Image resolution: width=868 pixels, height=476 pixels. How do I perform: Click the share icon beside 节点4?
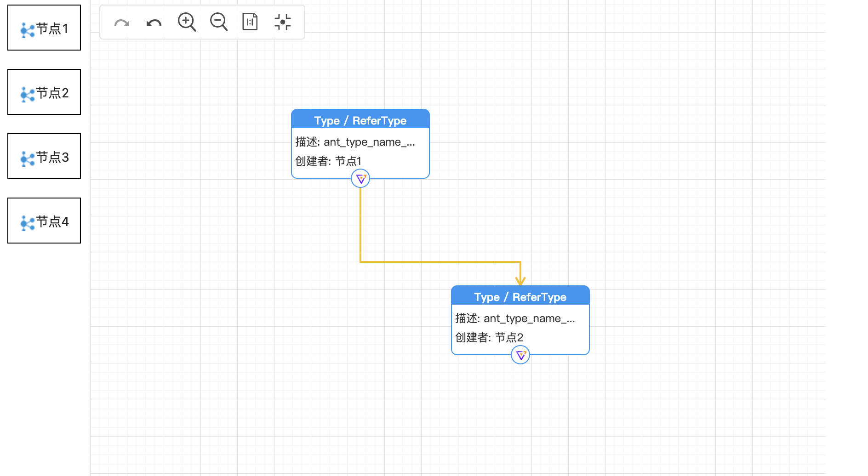coord(28,224)
